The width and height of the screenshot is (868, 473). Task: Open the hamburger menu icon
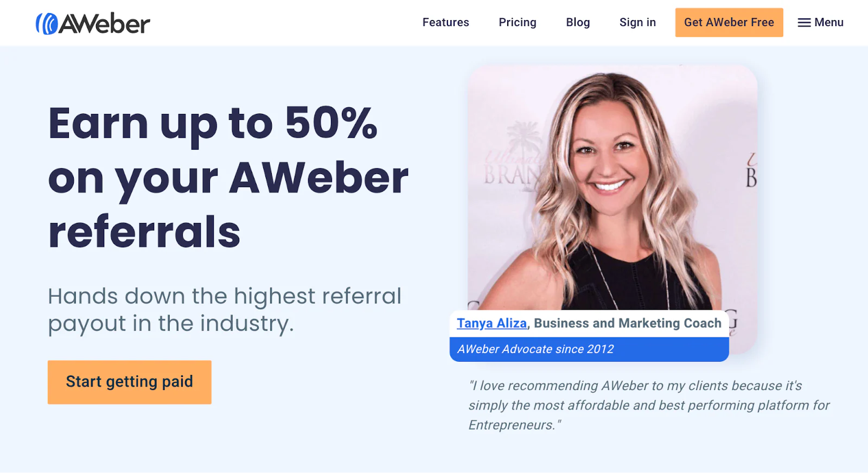click(x=804, y=23)
